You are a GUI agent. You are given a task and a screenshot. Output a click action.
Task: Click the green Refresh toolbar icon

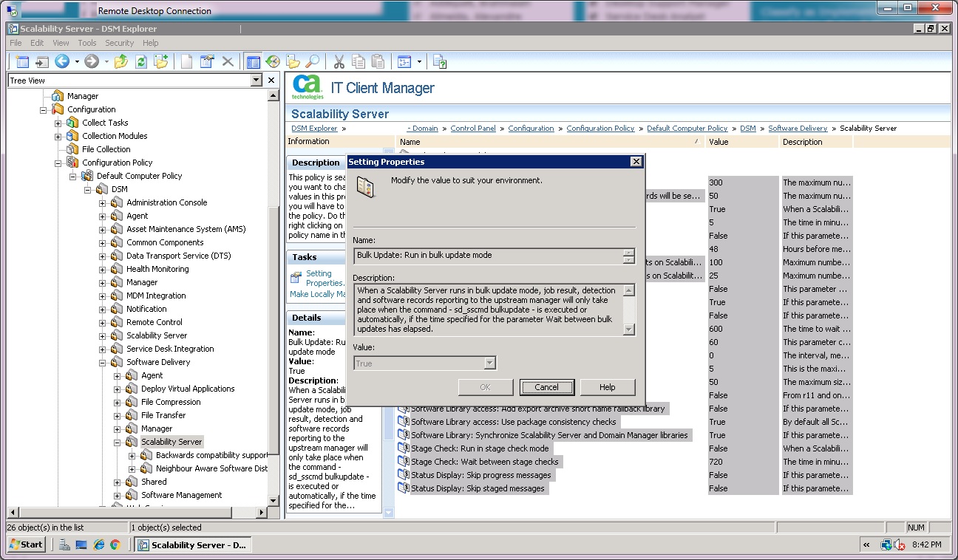point(140,61)
